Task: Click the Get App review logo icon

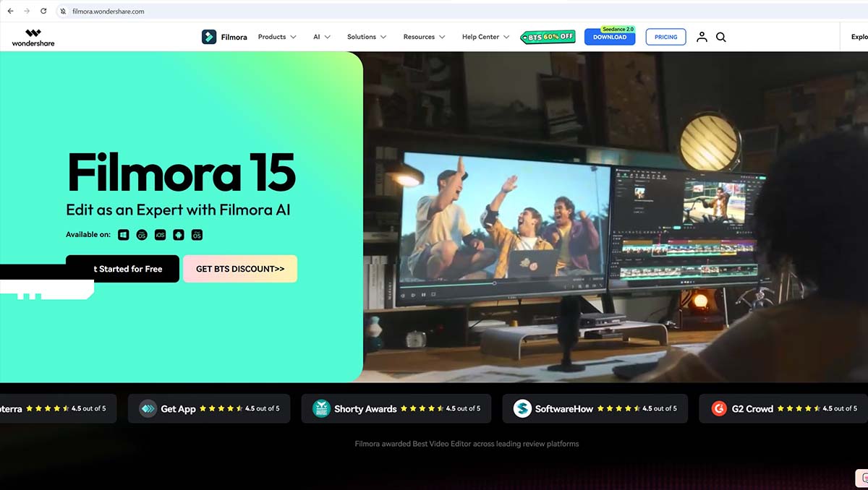Action: pyautogui.click(x=148, y=408)
